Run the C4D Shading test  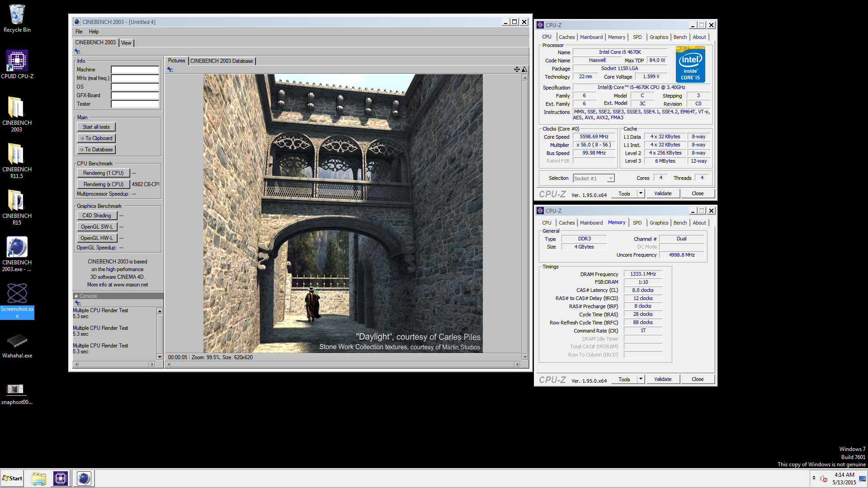click(97, 216)
